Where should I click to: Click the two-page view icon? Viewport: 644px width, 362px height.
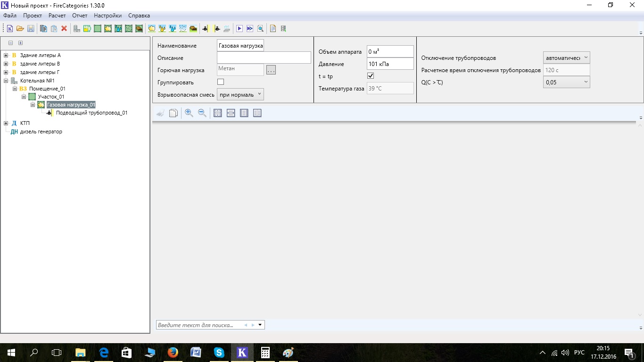pos(257,113)
